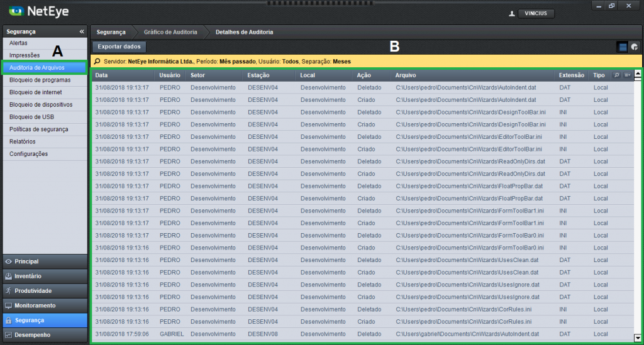Click the scrollbar down arrow
The width and height of the screenshot is (644, 345).
point(638,339)
